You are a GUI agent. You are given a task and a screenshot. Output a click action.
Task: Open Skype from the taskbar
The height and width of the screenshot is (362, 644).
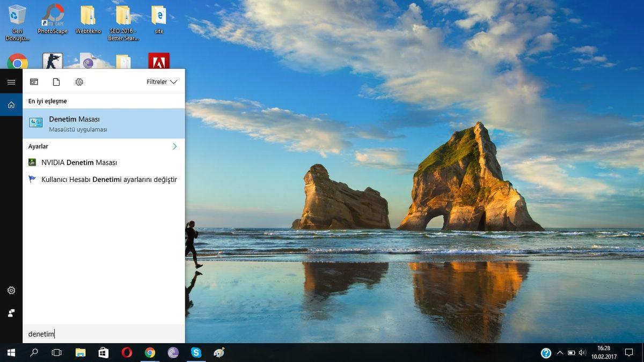point(196,353)
